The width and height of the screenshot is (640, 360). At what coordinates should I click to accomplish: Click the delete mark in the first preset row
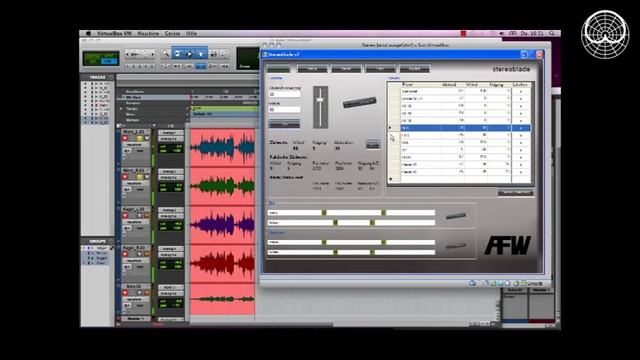click(x=521, y=91)
